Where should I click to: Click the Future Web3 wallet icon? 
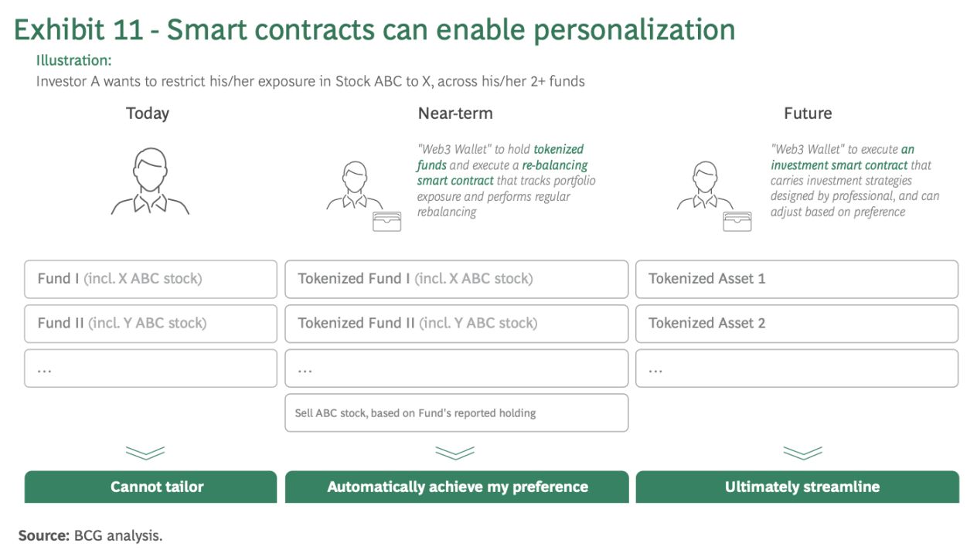click(737, 222)
